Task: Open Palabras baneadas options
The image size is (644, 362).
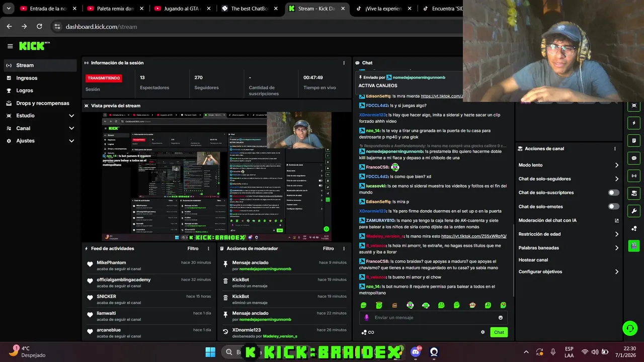Action: coord(569,248)
